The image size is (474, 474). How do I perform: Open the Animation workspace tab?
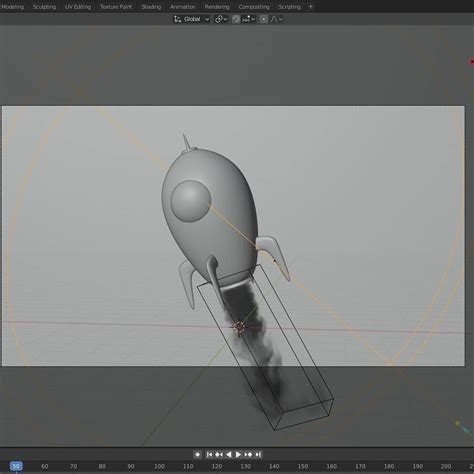coord(183,7)
